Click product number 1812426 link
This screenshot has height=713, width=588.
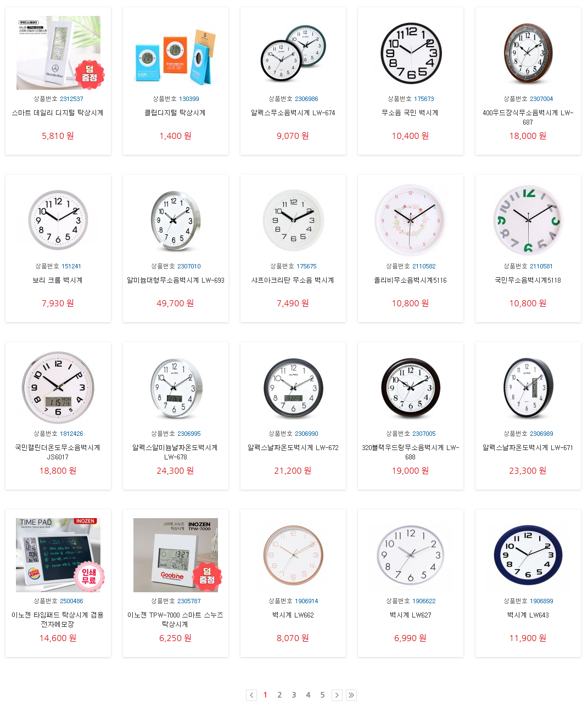(x=71, y=434)
